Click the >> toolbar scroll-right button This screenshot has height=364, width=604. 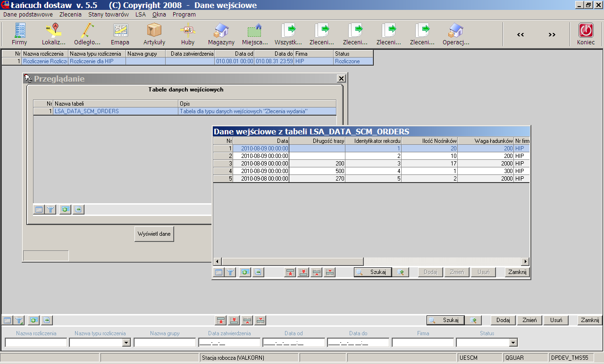(x=552, y=34)
